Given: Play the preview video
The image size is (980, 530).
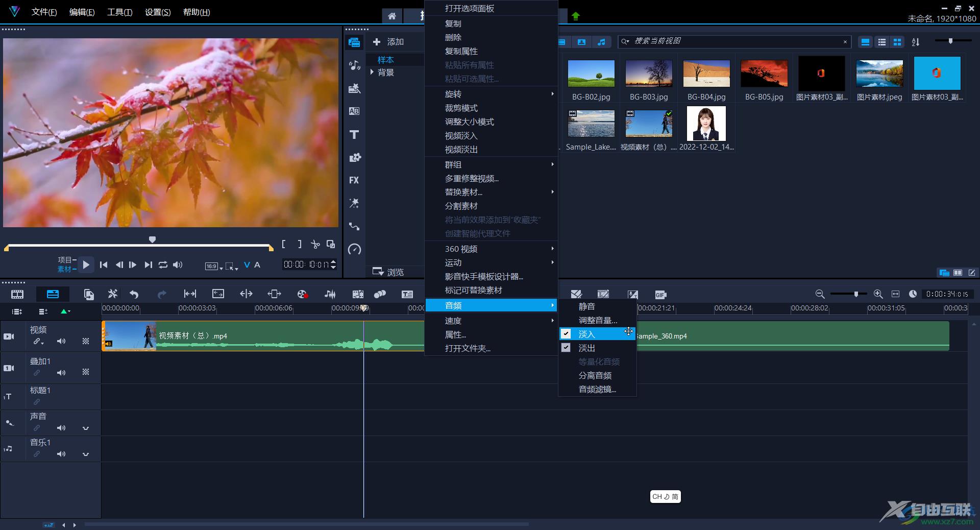Looking at the screenshot, I should [x=86, y=264].
